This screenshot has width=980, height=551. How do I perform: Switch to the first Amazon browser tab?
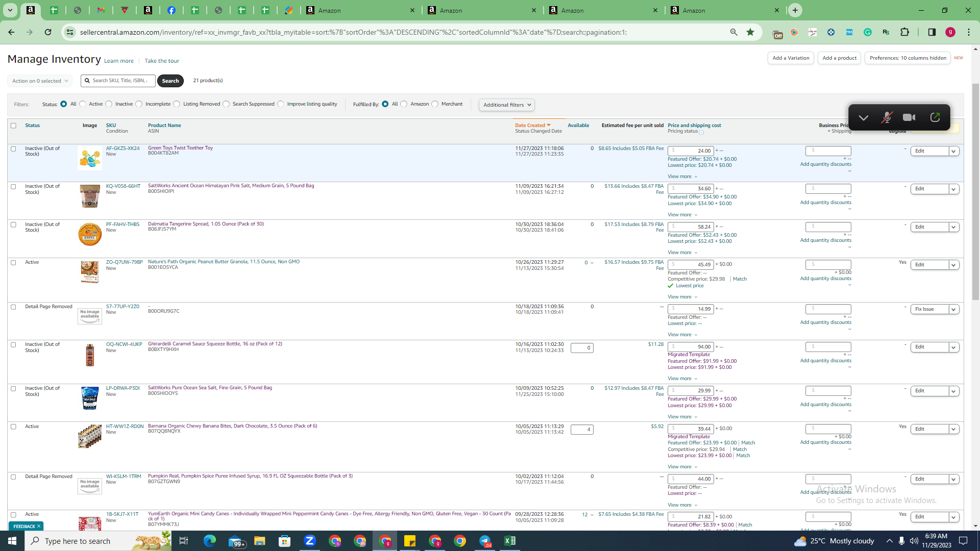click(x=361, y=10)
